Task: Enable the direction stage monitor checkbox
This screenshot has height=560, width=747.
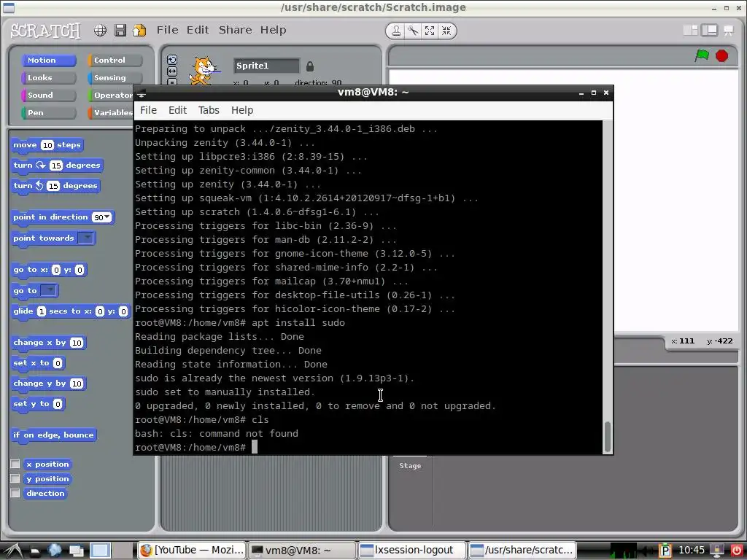Action: click(x=15, y=494)
